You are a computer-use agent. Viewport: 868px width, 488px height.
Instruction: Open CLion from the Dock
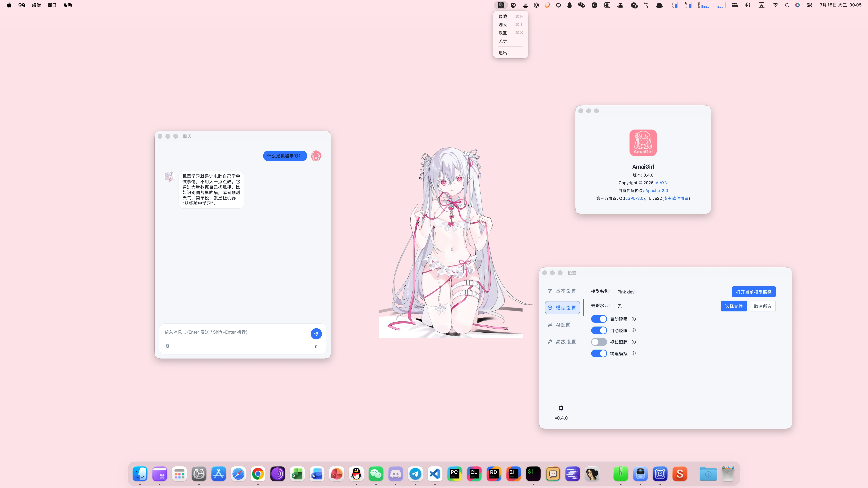tap(474, 474)
